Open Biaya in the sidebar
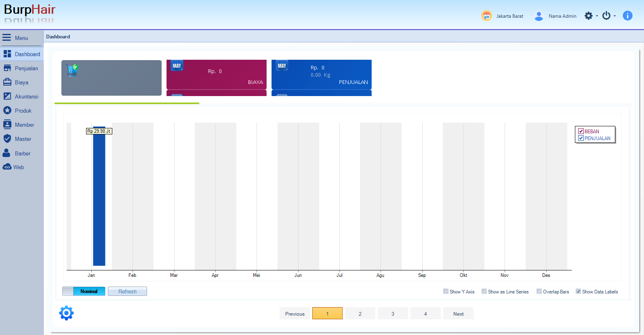This screenshot has height=335, width=644. click(22, 82)
